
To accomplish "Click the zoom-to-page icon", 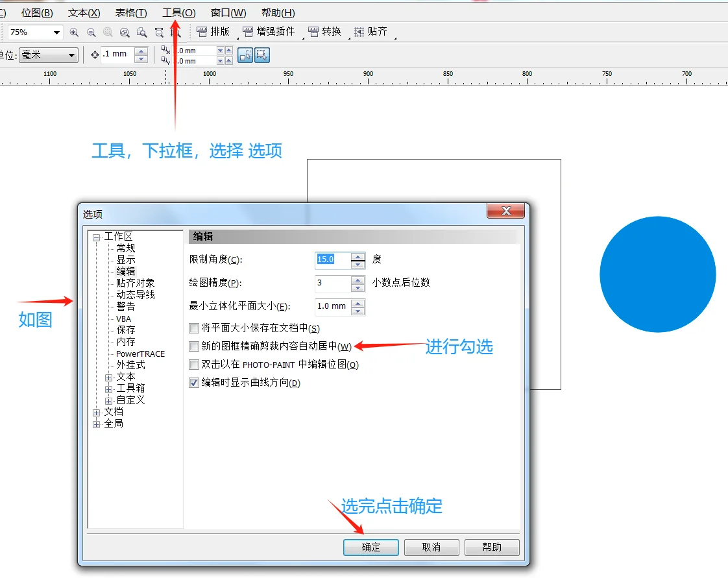I will point(141,32).
